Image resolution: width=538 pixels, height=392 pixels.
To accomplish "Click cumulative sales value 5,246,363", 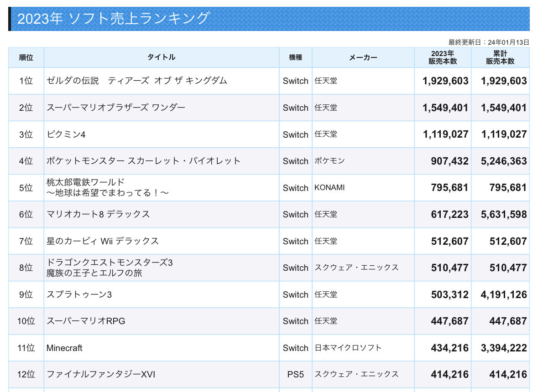I will coord(504,161).
